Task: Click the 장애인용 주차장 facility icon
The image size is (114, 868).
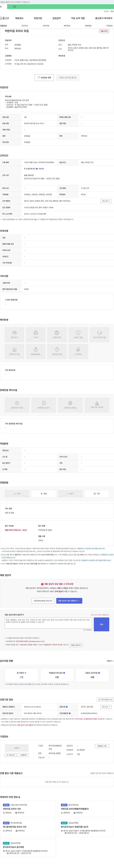Action: 17,405
